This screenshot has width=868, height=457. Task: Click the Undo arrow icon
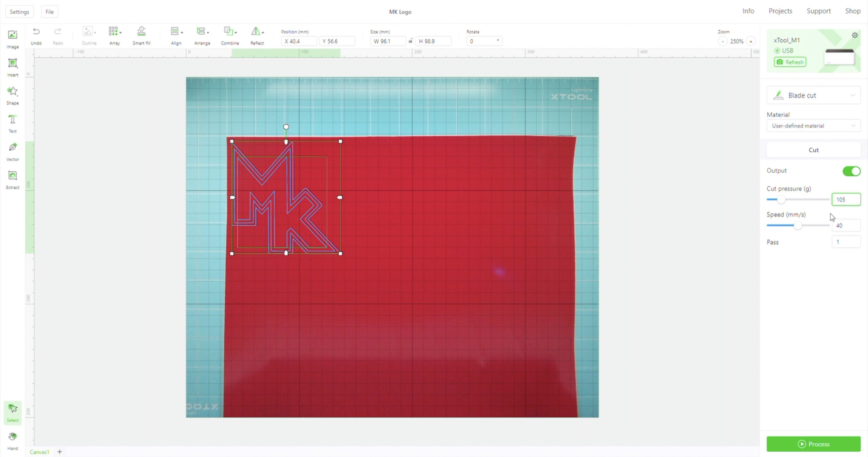[x=36, y=32]
